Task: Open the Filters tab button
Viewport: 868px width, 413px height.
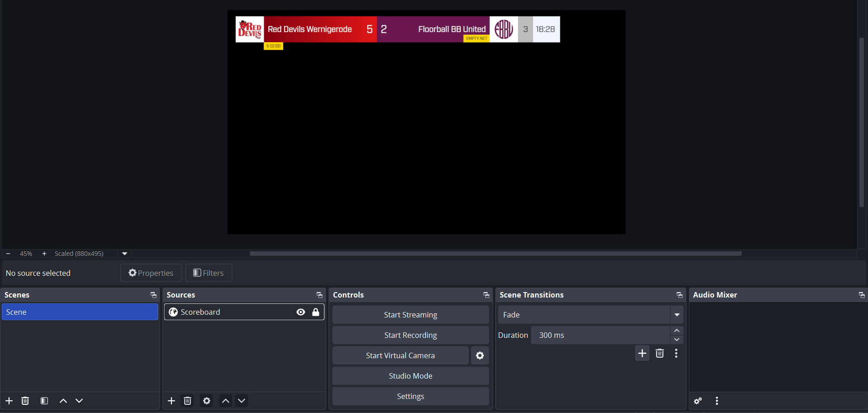Action: pyautogui.click(x=209, y=273)
